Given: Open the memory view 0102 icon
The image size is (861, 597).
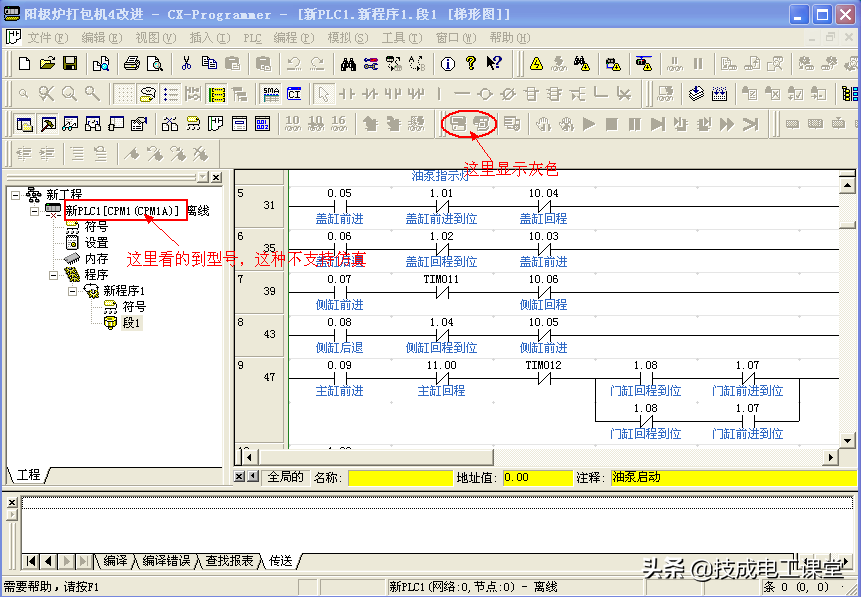Looking at the screenshot, I should [x=262, y=124].
